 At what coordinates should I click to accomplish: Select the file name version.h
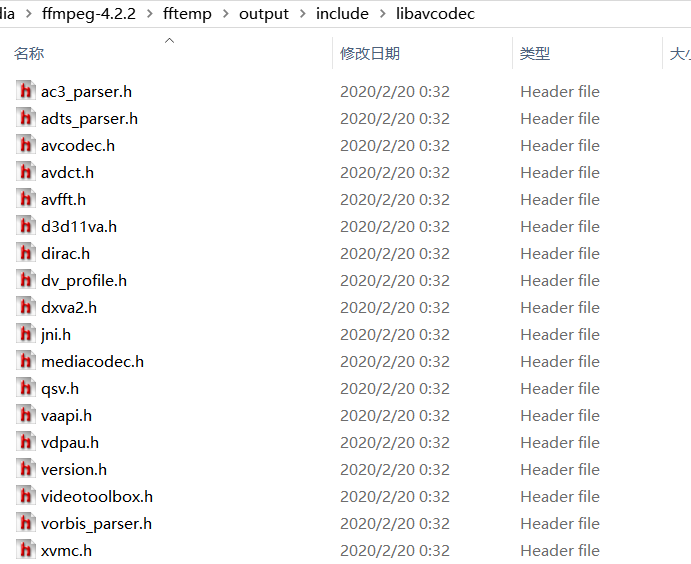[74, 470]
